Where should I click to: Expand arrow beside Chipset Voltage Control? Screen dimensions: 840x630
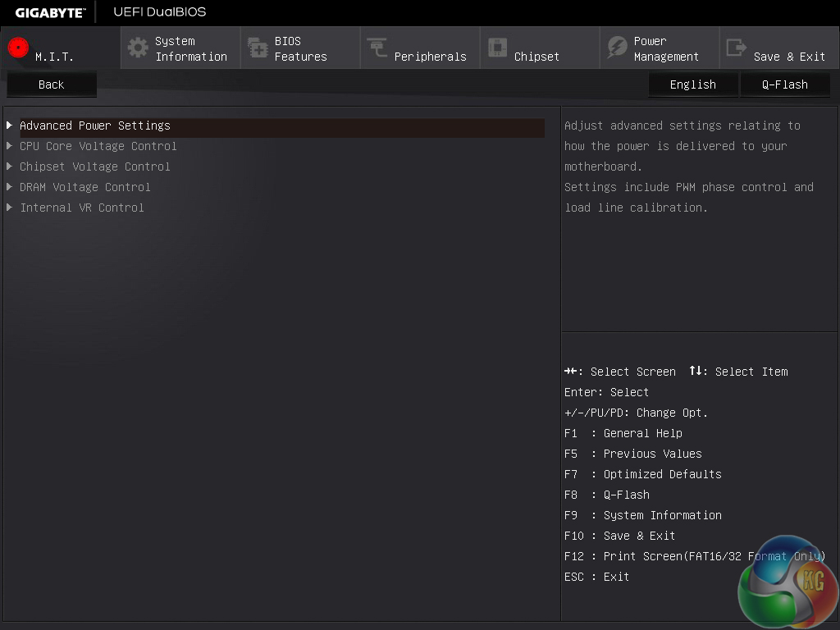[x=10, y=167]
